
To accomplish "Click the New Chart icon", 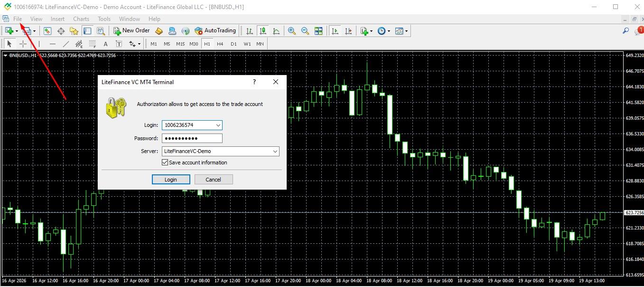I will 9,31.
